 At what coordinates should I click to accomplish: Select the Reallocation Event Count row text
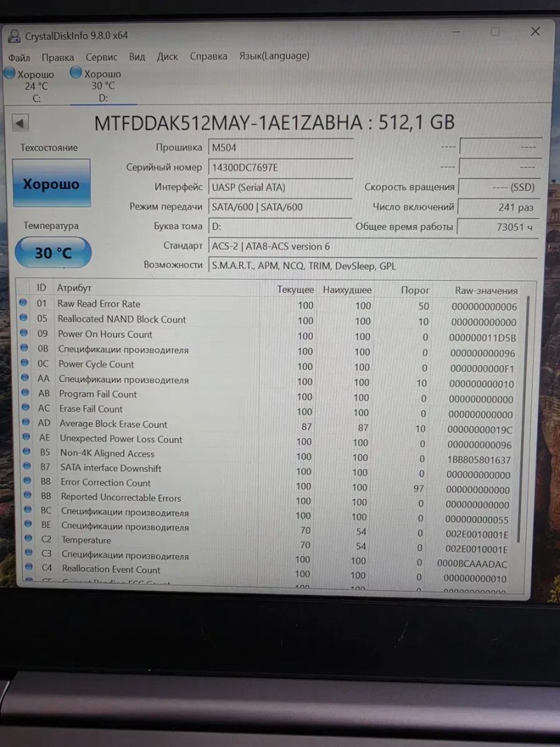tap(111, 569)
